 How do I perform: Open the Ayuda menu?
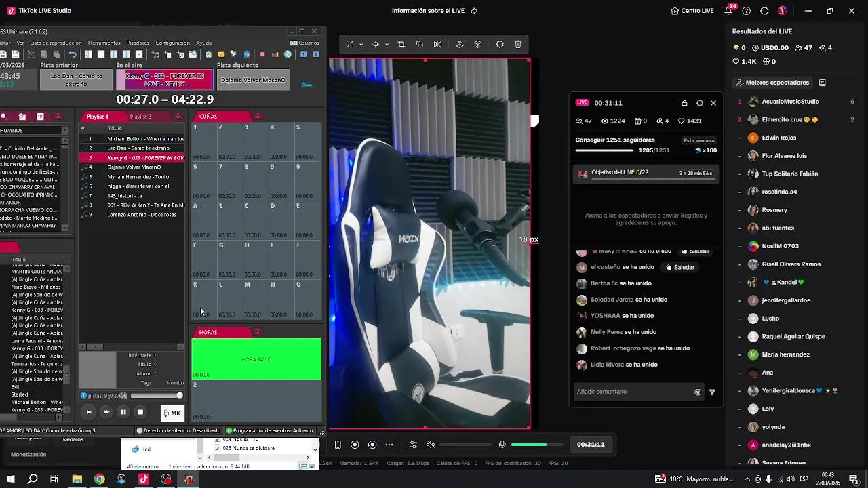point(204,43)
